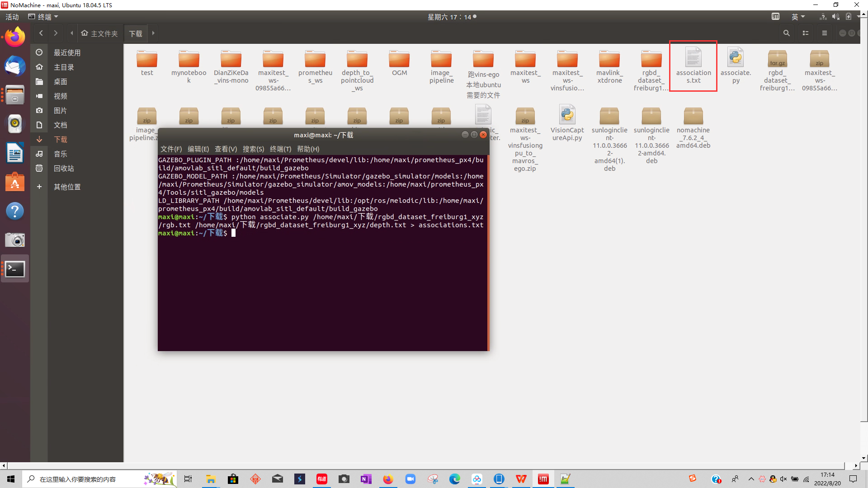Viewport: 868px width, 488px height.
Task: Open the terminal 搜索(S) menu
Action: click(x=253, y=149)
